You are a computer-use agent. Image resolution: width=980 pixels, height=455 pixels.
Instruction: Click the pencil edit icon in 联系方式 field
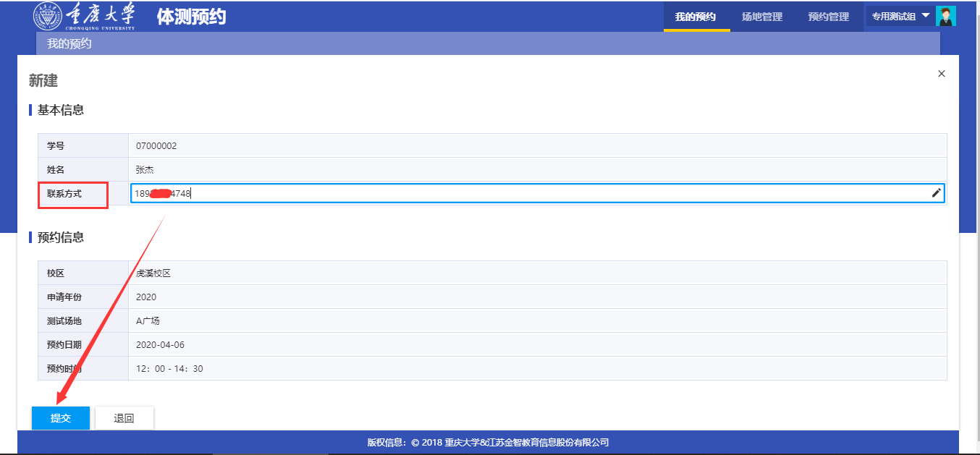click(x=936, y=192)
